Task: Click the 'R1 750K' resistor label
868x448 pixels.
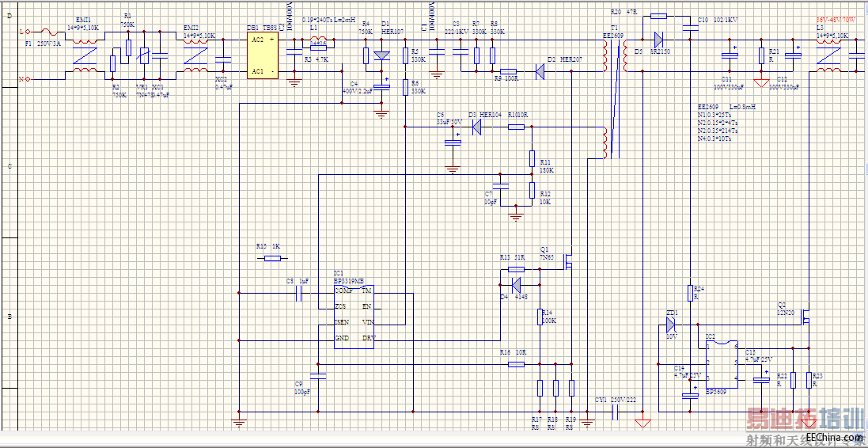Action: (x=128, y=21)
